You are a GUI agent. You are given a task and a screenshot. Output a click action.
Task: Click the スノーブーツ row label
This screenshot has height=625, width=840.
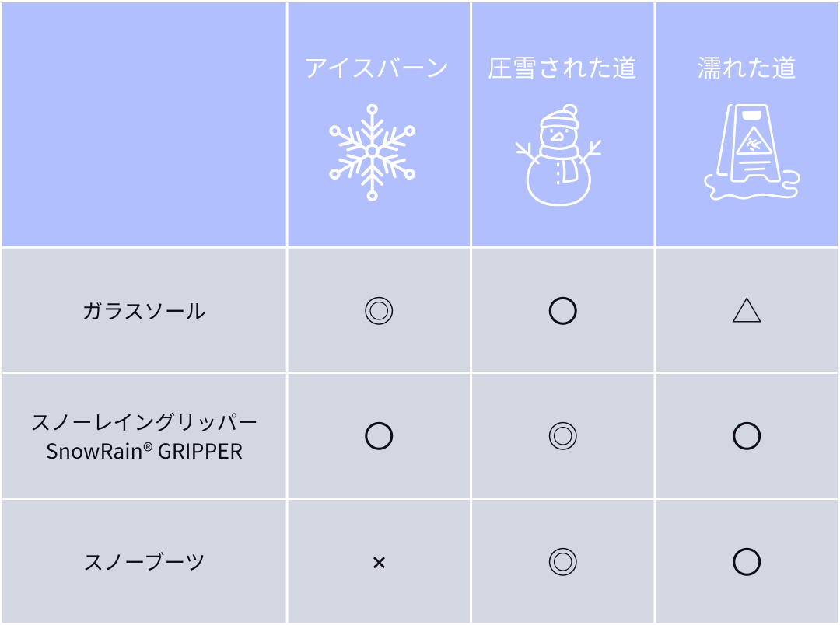(144, 562)
